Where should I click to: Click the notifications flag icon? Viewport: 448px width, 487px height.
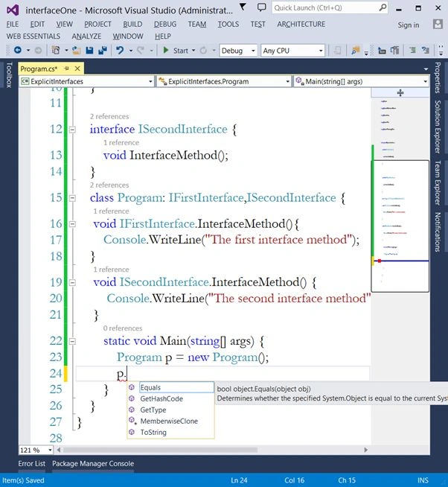click(x=243, y=7)
